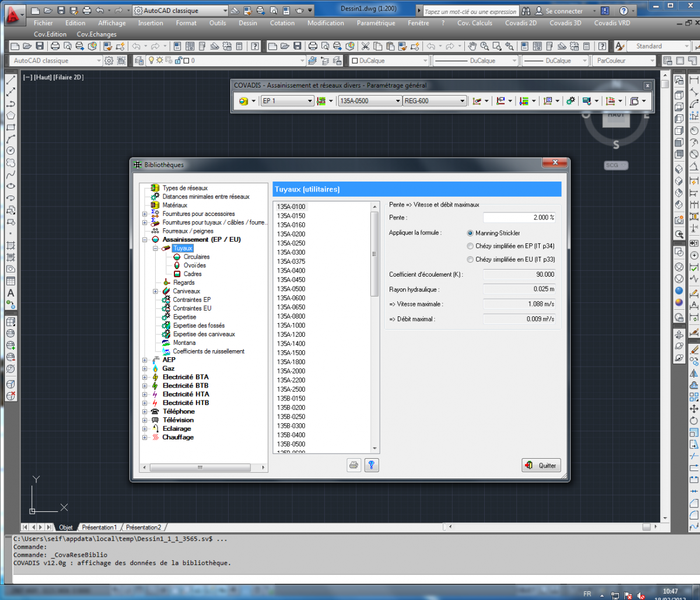The height and width of the screenshot is (600, 700).
Task: Select the Spline drawing tool
Action: pos(10,175)
